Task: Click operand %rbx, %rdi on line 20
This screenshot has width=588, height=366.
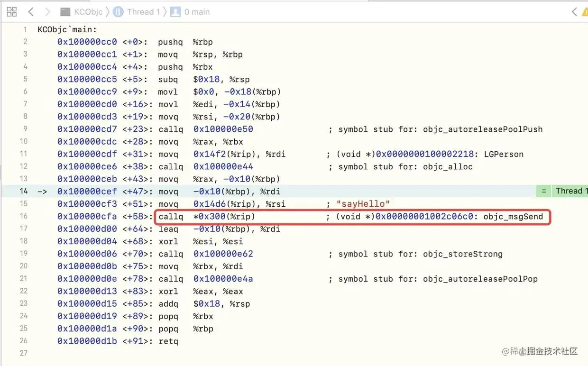Action: point(218,266)
